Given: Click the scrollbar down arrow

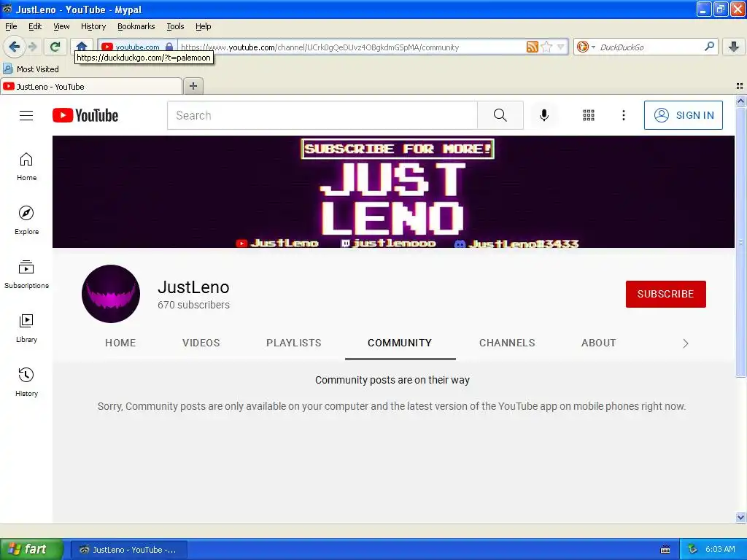Looking at the screenshot, I should click(740, 517).
